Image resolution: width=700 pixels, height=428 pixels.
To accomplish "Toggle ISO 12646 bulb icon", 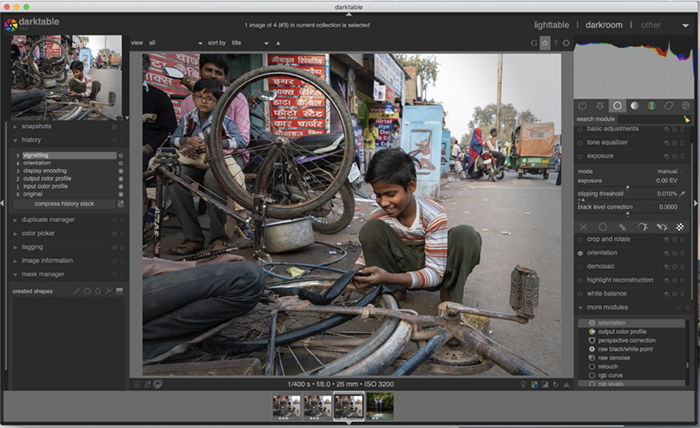I will (523, 384).
